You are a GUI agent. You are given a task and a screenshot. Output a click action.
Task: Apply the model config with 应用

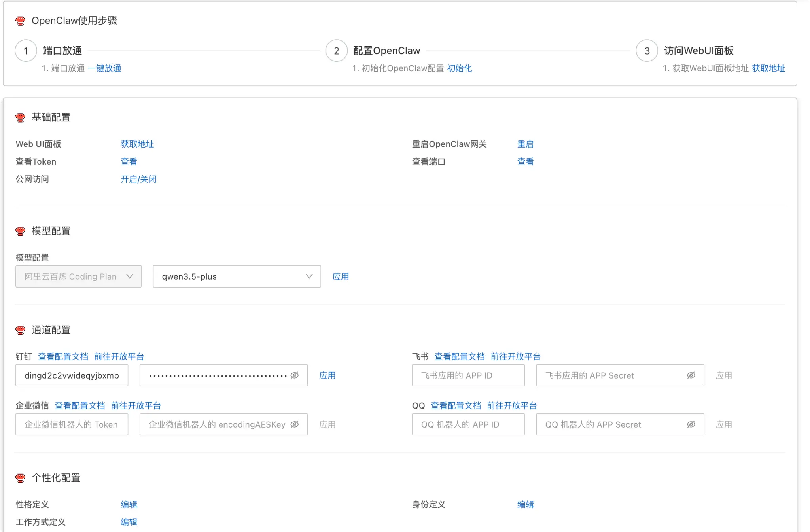(x=341, y=276)
